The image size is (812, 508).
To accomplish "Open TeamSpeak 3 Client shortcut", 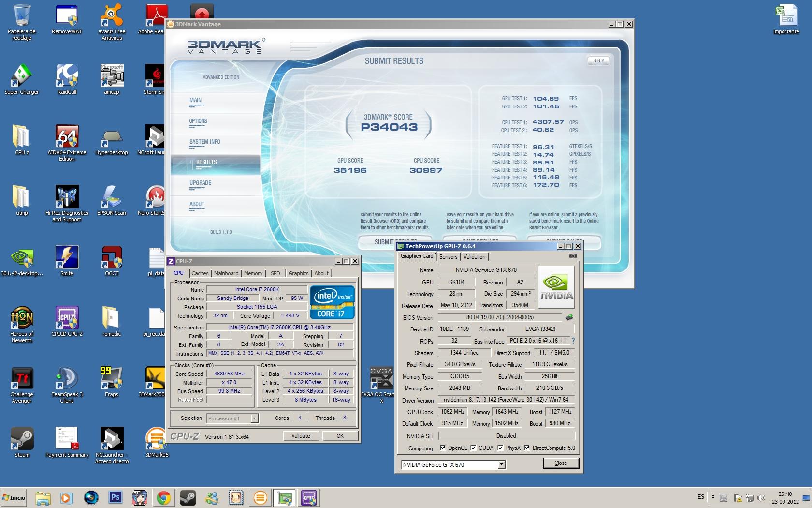I will tap(67, 385).
